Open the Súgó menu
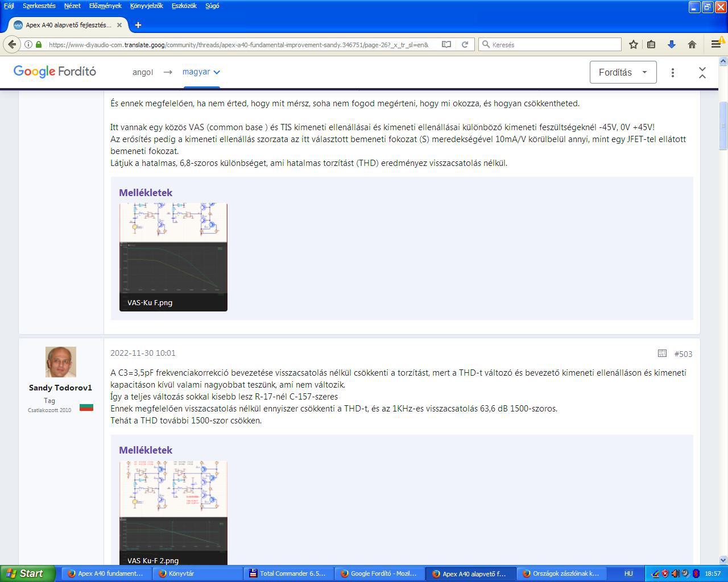728x582 pixels. point(212,6)
